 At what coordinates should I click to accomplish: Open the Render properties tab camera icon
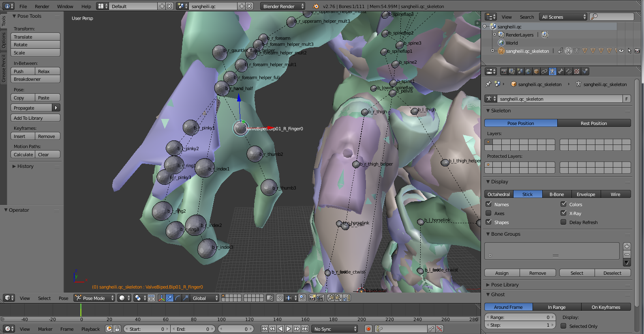(x=504, y=71)
